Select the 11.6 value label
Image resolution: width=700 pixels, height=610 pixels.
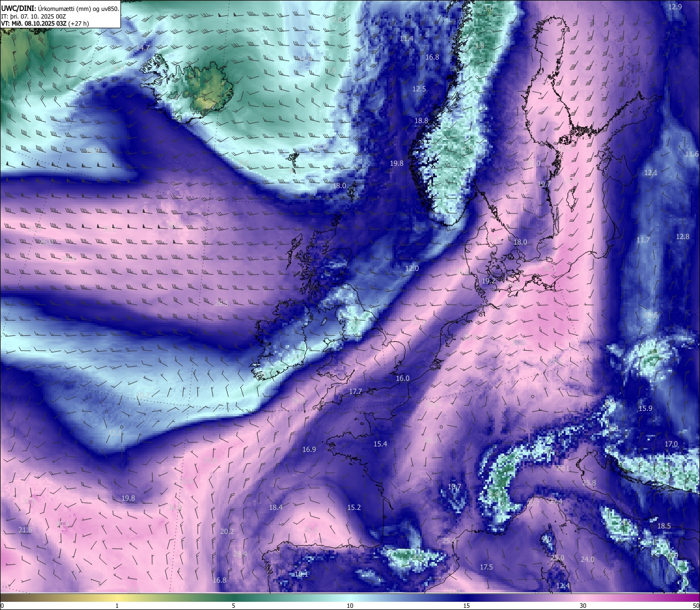[692, 154]
